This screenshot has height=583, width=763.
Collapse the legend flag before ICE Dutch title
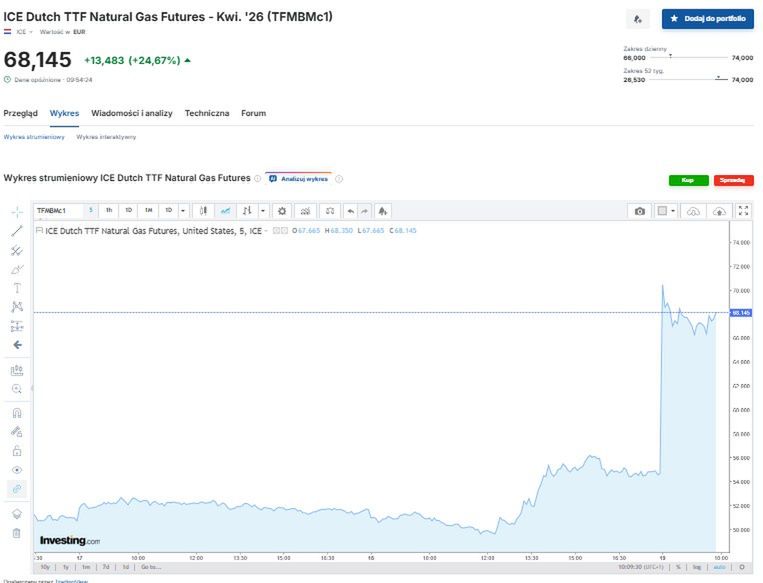pyautogui.click(x=39, y=230)
